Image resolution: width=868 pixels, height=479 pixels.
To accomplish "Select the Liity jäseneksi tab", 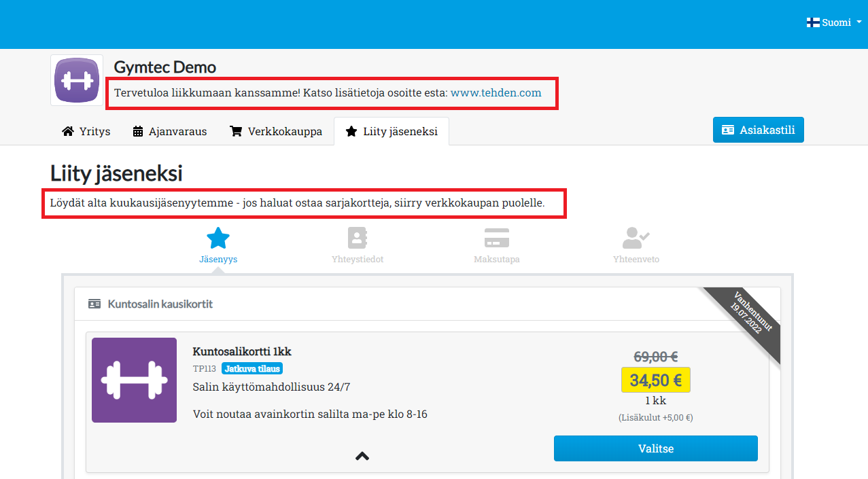I will (x=392, y=131).
